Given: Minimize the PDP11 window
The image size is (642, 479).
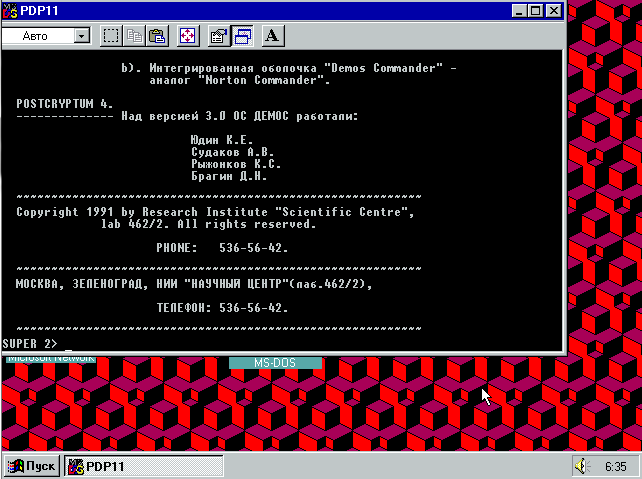Looking at the screenshot, I should click(x=519, y=11).
